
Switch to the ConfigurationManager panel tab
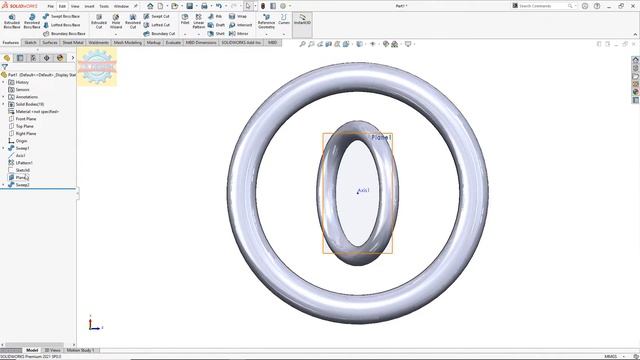(x=33, y=58)
